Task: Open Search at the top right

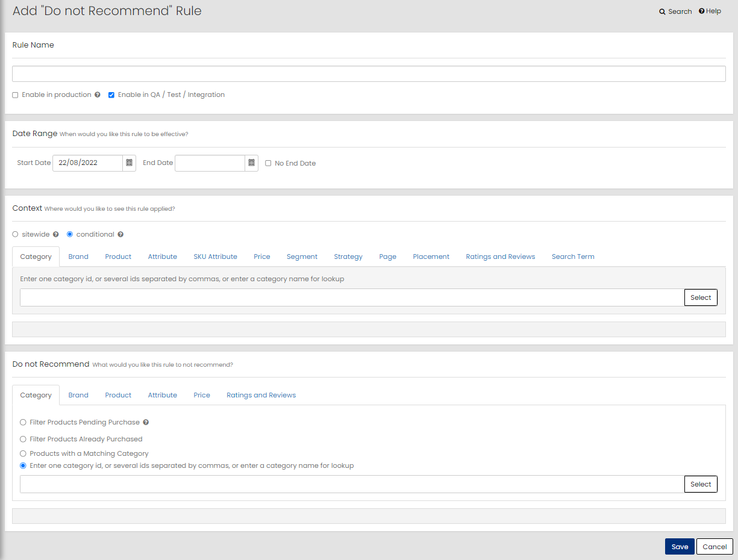Action: pos(675,11)
